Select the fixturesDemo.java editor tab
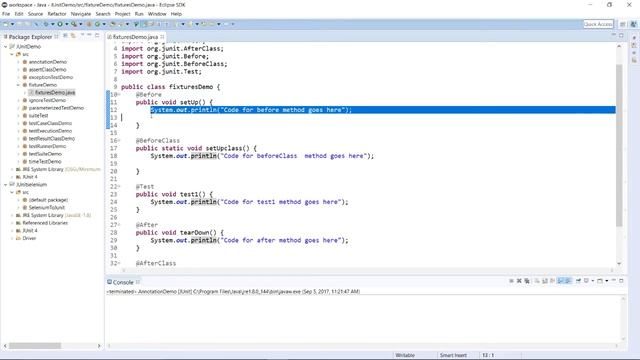The width and height of the screenshot is (640, 360). [135, 37]
